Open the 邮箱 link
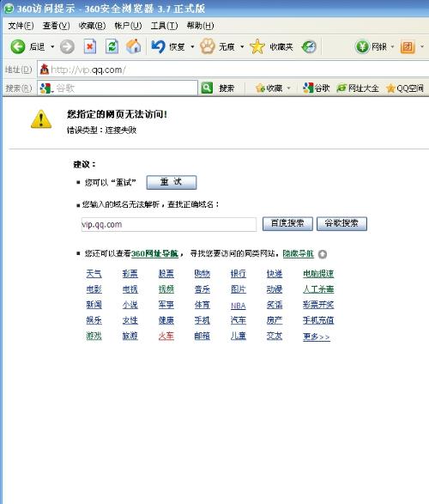Screen dimensions: 429x504 202,336
